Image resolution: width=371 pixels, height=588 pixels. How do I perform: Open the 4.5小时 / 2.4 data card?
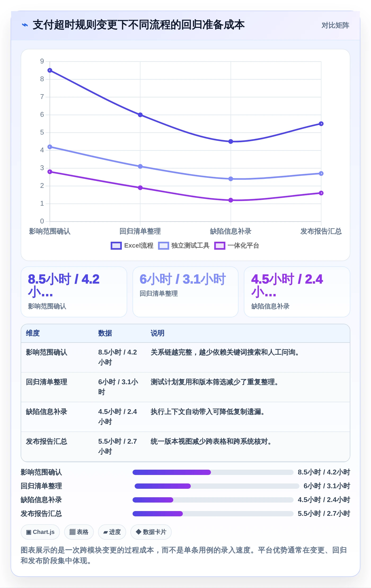click(x=297, y=292)
